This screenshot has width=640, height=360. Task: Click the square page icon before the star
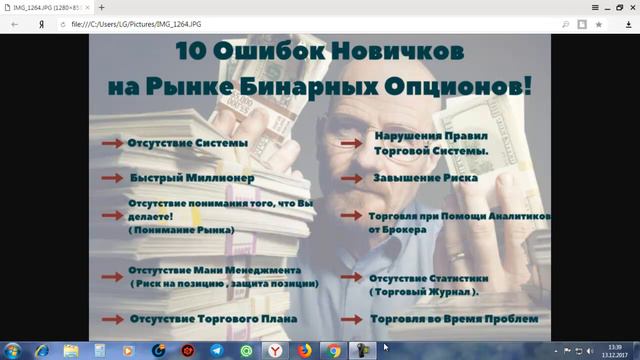(x=582, y=24)
